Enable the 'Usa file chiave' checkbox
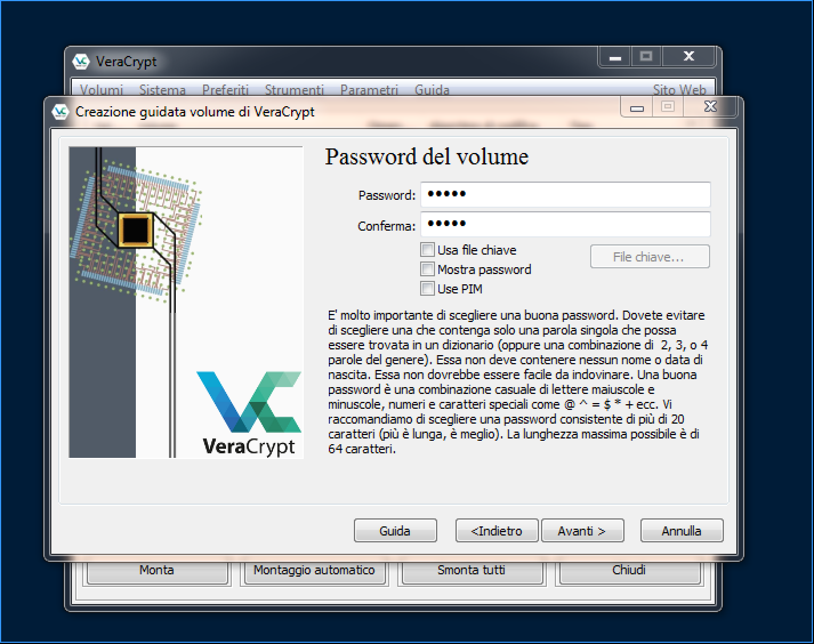 click(427, 249)
